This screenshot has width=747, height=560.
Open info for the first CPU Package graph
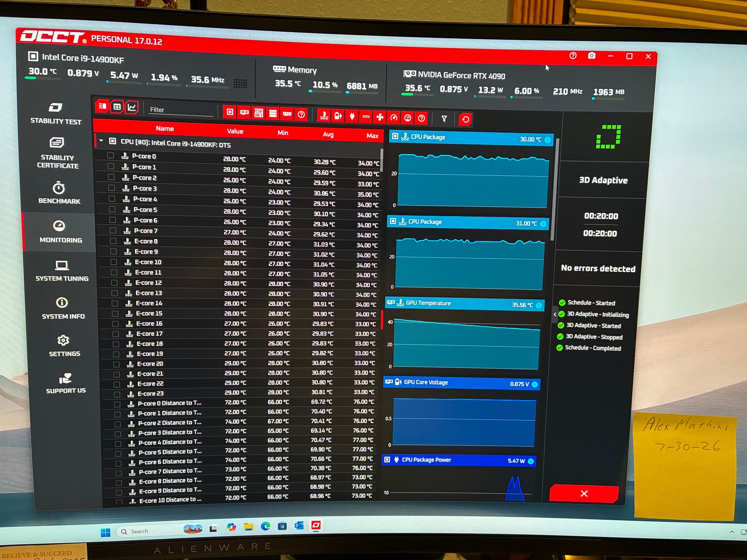[547, 140]
